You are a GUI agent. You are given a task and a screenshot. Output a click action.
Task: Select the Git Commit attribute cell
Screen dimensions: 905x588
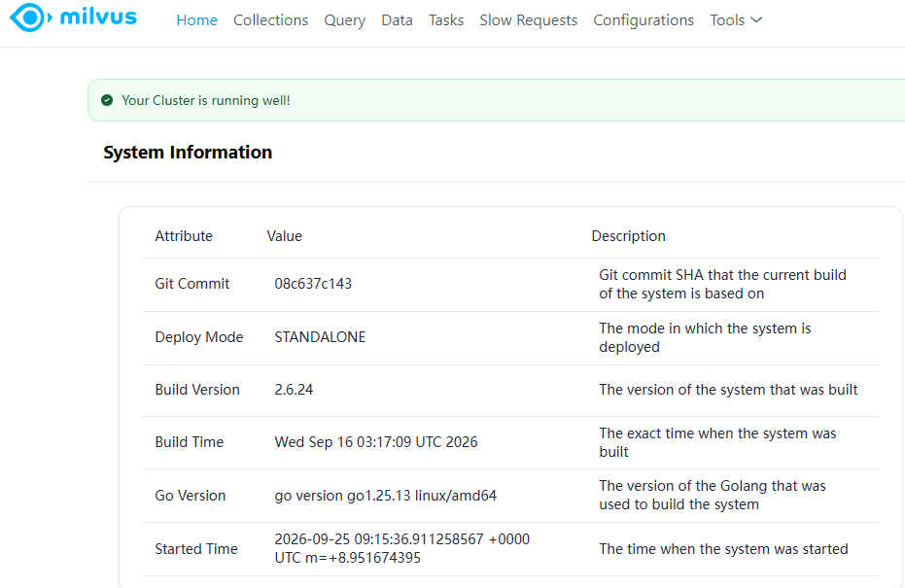tap(192, 284)
